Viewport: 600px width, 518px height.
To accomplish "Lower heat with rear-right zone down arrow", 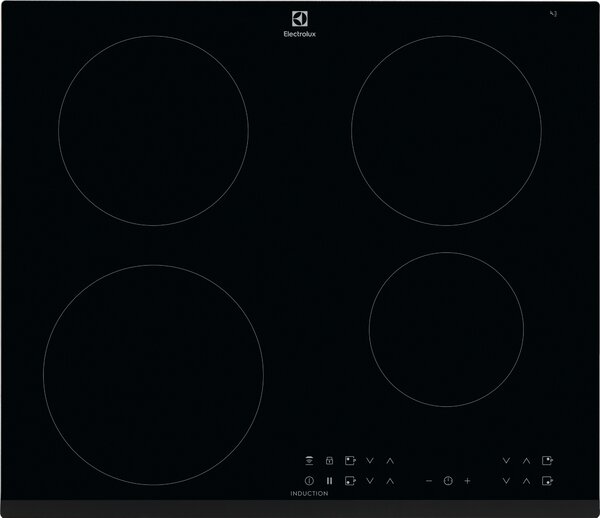I will tap(506, 461).
